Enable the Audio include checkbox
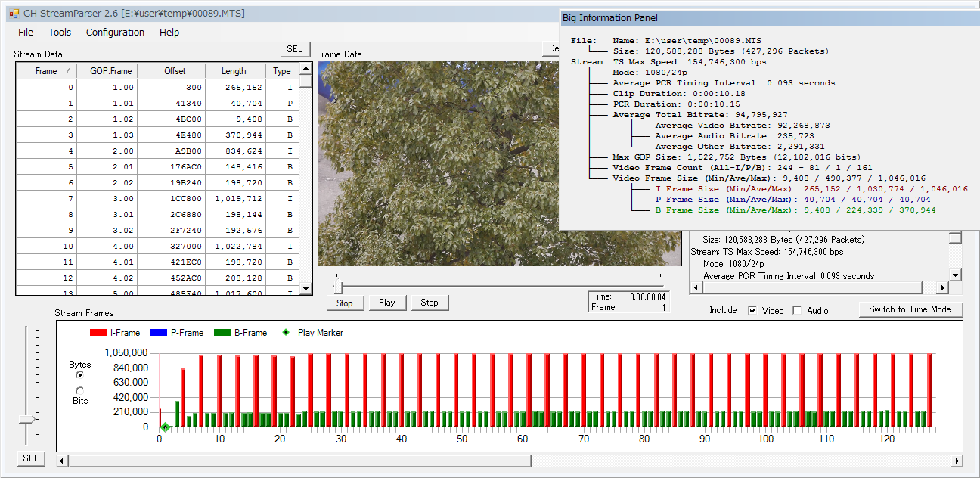This screenshot has width=980, height=478. [x=797, y=310]
